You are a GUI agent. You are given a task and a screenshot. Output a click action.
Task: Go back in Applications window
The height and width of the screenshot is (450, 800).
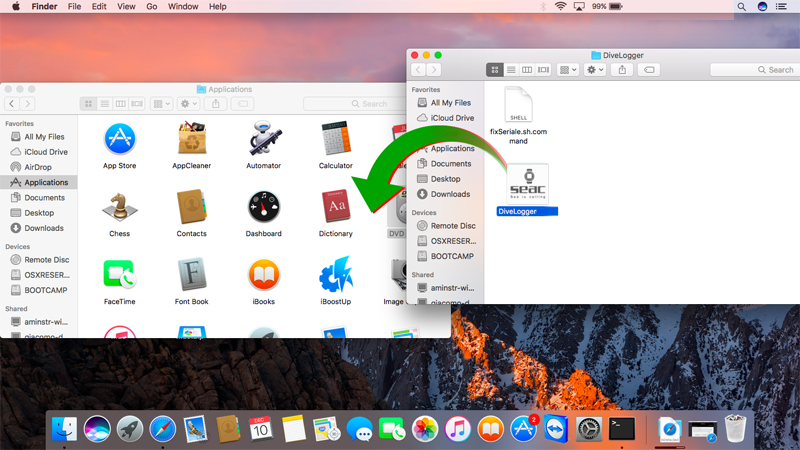12,104
